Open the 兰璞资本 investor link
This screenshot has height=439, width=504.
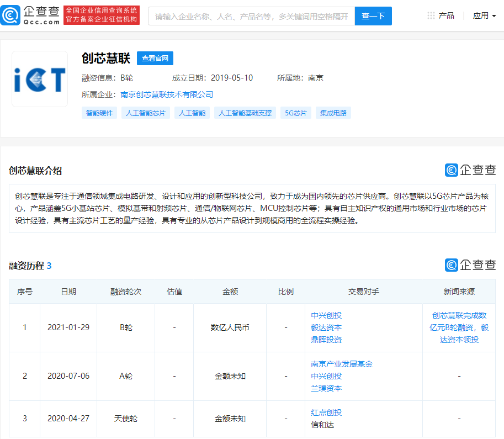(x=326, y=388)
